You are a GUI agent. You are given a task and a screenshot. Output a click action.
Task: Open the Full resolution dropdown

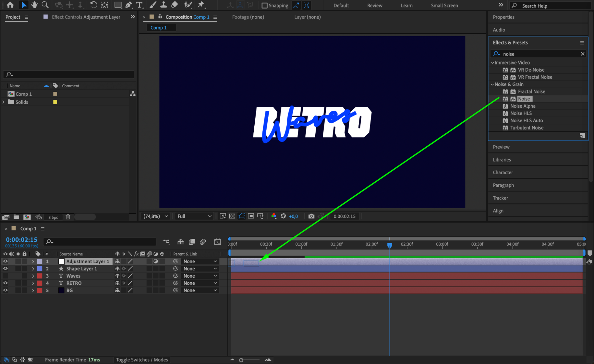(194, 216)
